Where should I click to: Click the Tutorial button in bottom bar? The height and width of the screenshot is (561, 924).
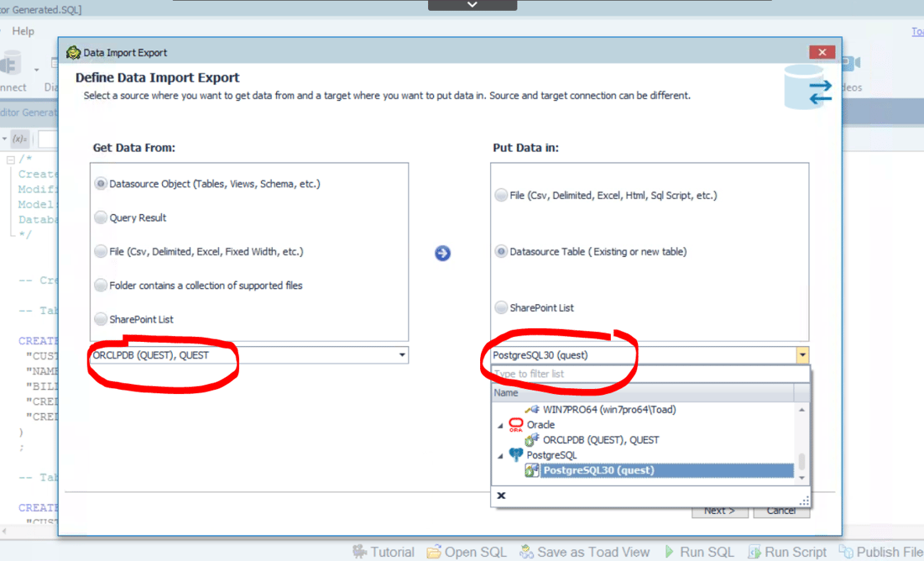pos(383,552)
